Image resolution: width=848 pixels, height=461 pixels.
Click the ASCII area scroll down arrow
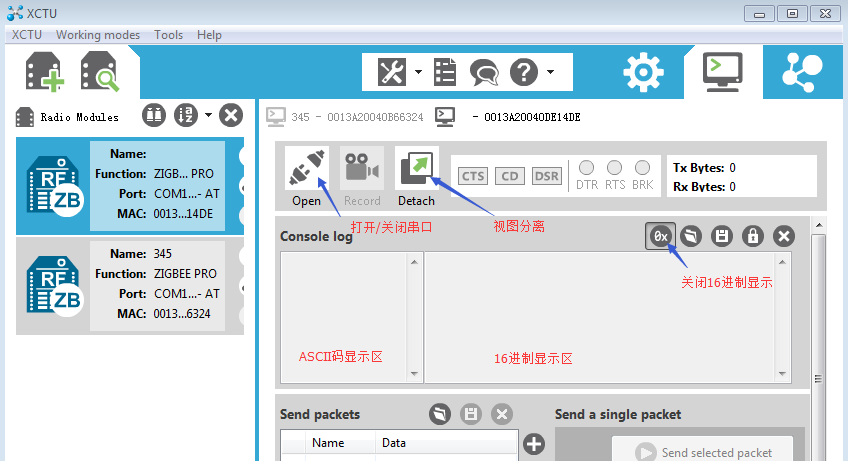(414, 373)
